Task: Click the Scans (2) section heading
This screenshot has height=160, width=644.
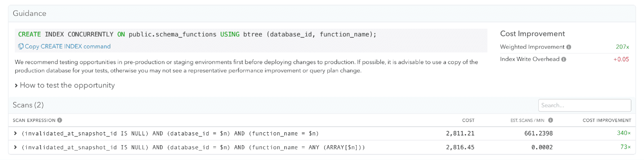Action: (28, 105)
